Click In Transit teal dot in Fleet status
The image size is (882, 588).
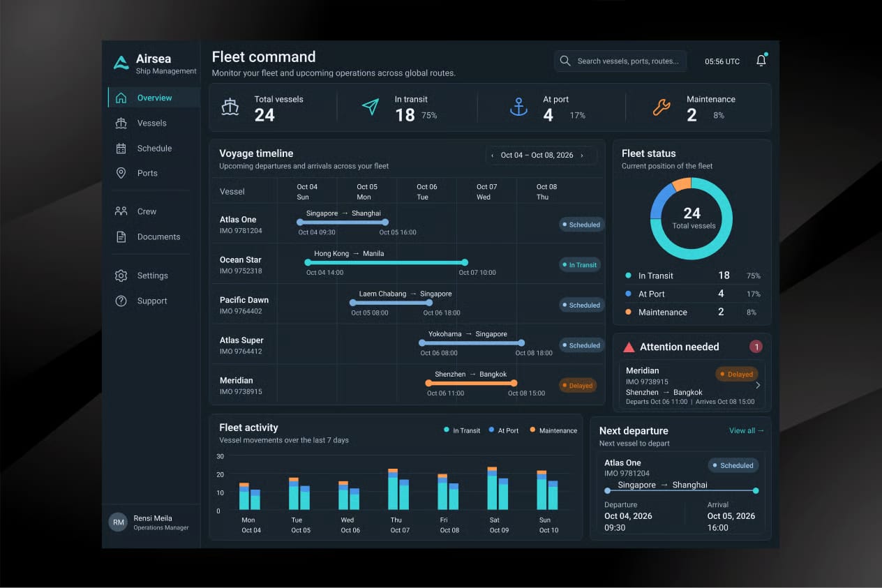pos(628,276)
